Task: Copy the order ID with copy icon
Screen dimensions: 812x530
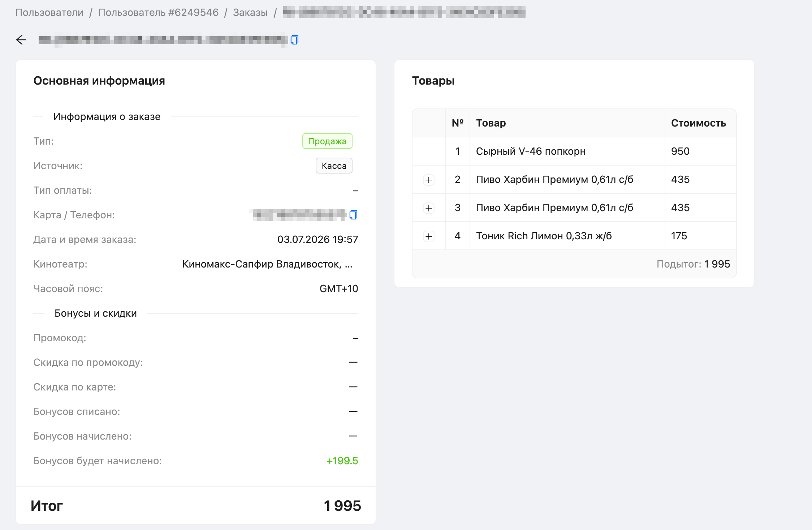Action: click(294, 40)
